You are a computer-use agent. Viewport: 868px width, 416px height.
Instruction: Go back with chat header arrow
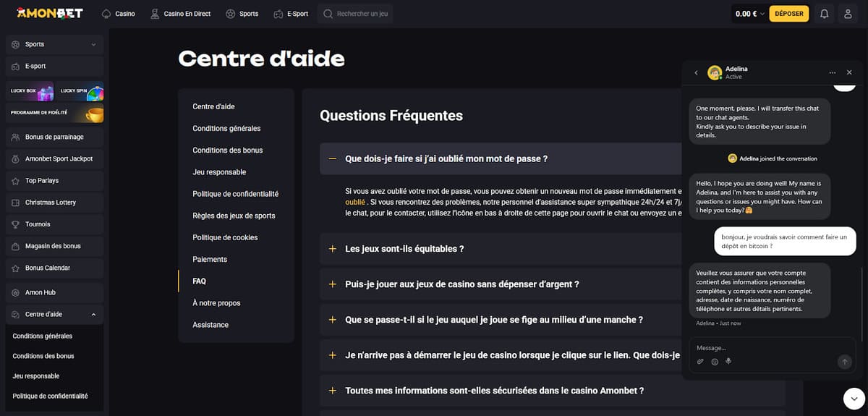coord(696,72)
